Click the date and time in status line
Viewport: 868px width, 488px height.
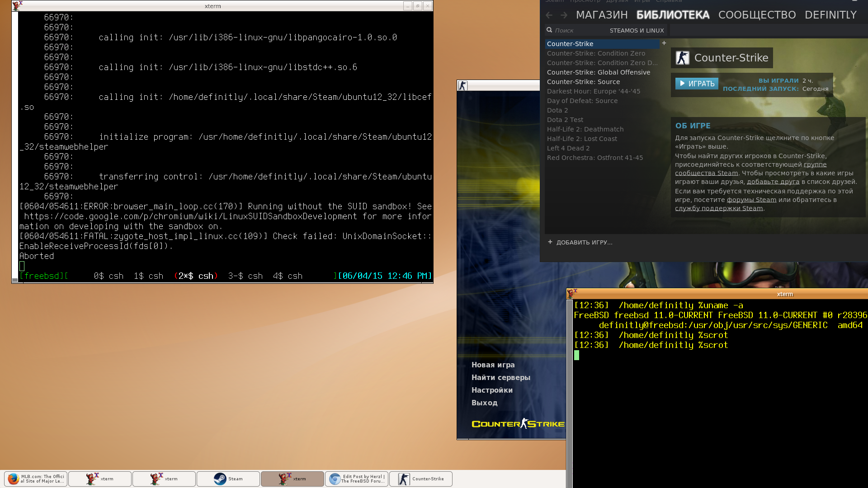click(x=385, y=276)
